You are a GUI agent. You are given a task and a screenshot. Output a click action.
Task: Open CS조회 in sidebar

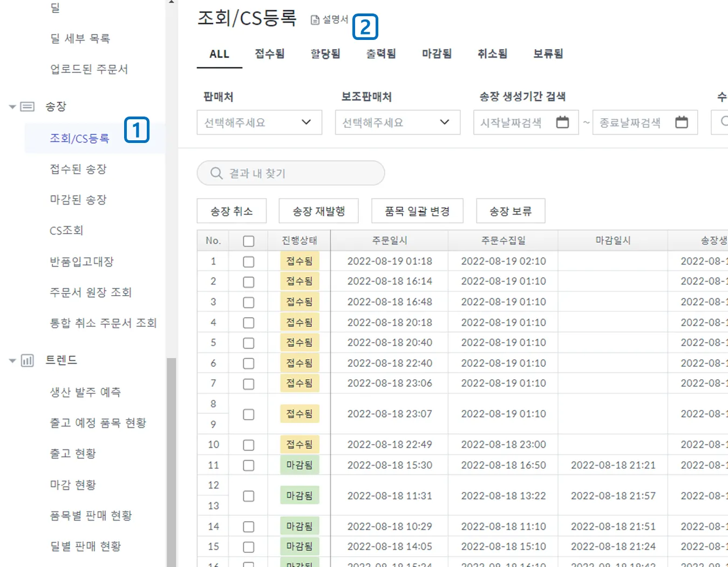tap(66, 231)
